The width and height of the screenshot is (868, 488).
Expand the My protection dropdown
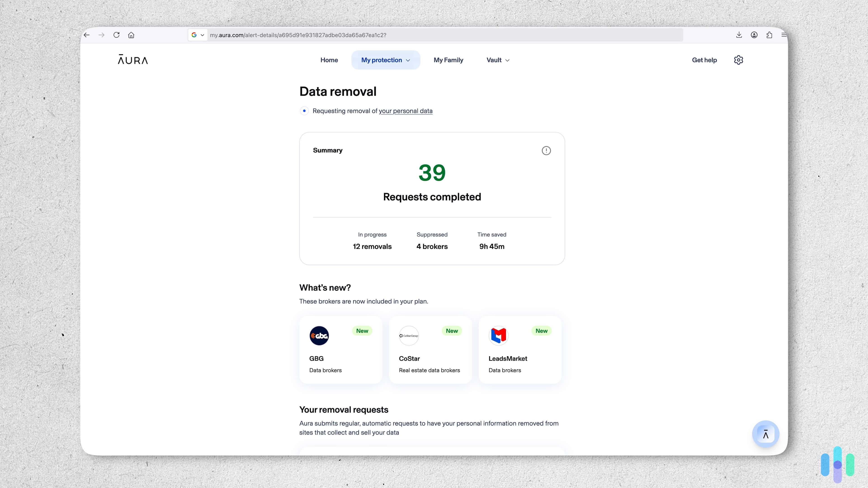385,60
